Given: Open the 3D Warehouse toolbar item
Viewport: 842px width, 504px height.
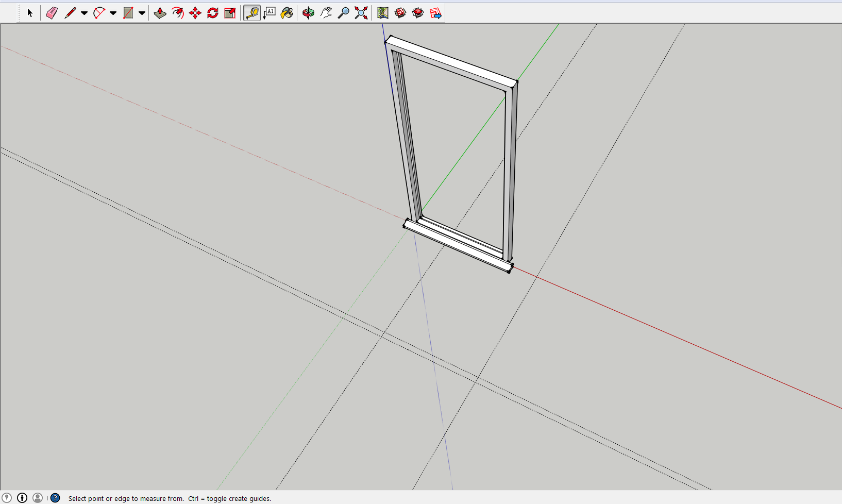Looking at the screenshot, I should click(400, 13).
